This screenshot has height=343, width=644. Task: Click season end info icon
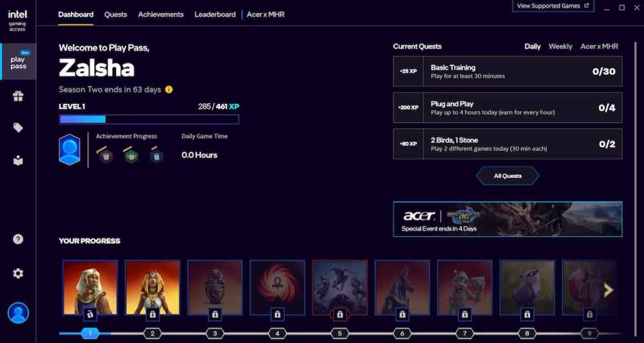point(169,90)
